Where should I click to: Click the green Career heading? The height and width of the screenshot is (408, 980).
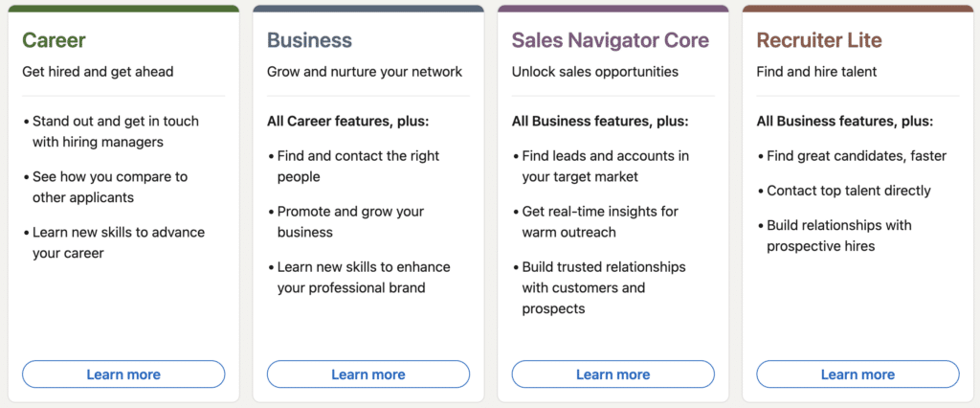(x=54, y=40)
